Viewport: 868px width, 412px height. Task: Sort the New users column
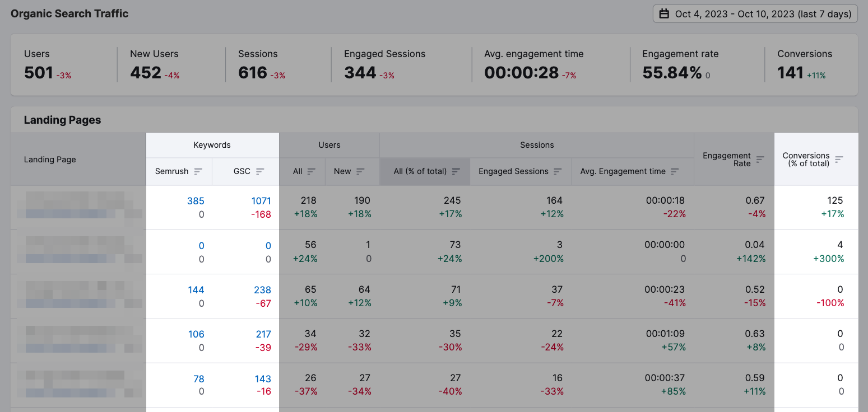point(360,171)
